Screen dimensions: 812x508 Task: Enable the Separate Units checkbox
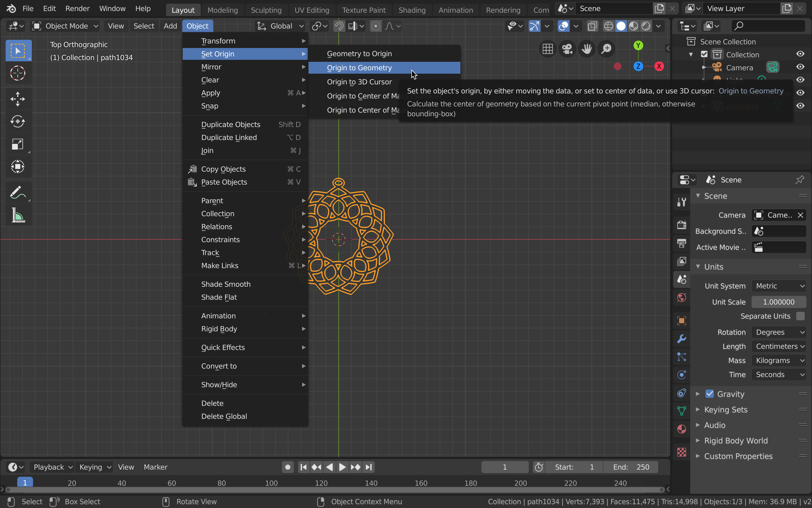click(x=800, y=316)
